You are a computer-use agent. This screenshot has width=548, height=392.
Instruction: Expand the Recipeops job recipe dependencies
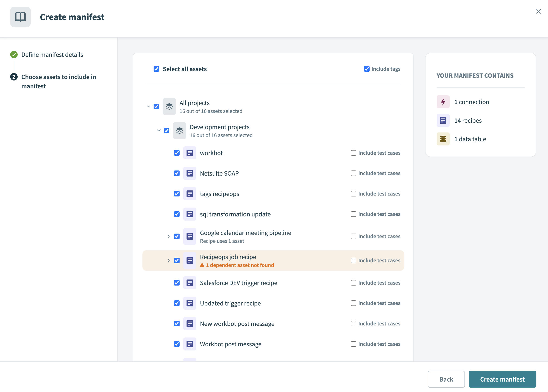pos(168,260)
